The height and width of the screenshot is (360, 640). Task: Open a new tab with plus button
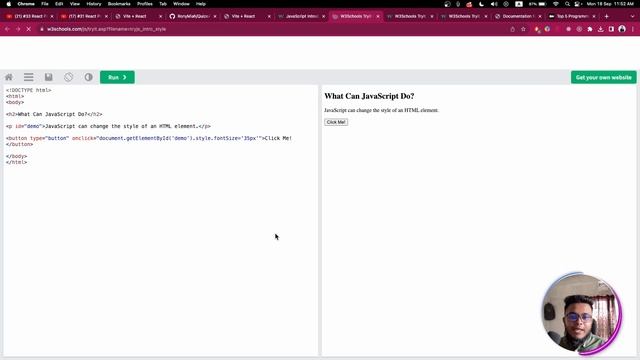pyautogui.click(x=607, y=16)
